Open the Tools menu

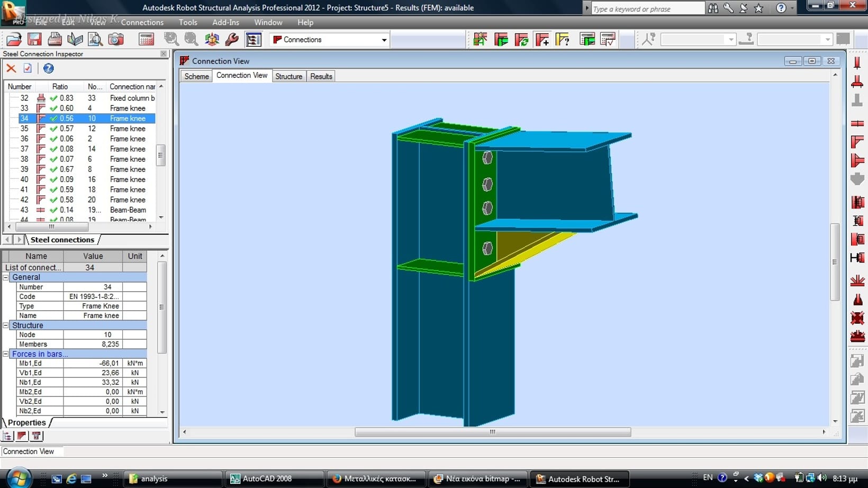[x=187, y=22]
